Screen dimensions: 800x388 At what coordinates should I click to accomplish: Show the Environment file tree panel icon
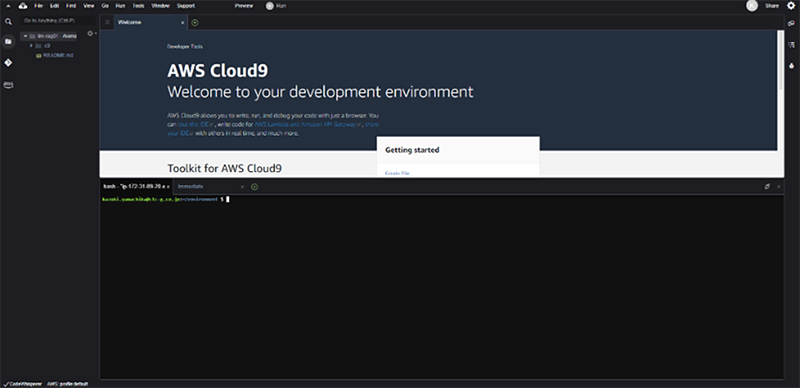coord(8,41)
